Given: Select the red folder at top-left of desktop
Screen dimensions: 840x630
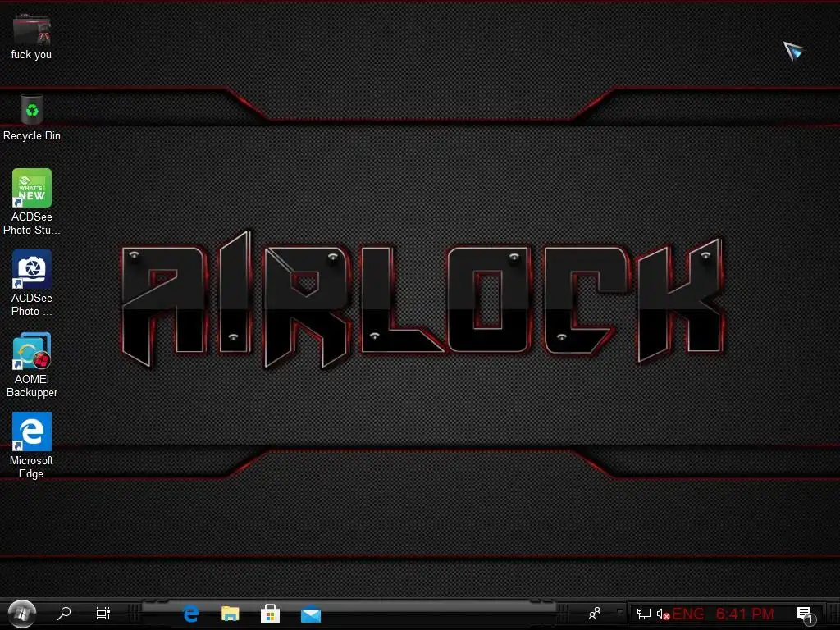Looking at the screenshot, I should 32,30.
